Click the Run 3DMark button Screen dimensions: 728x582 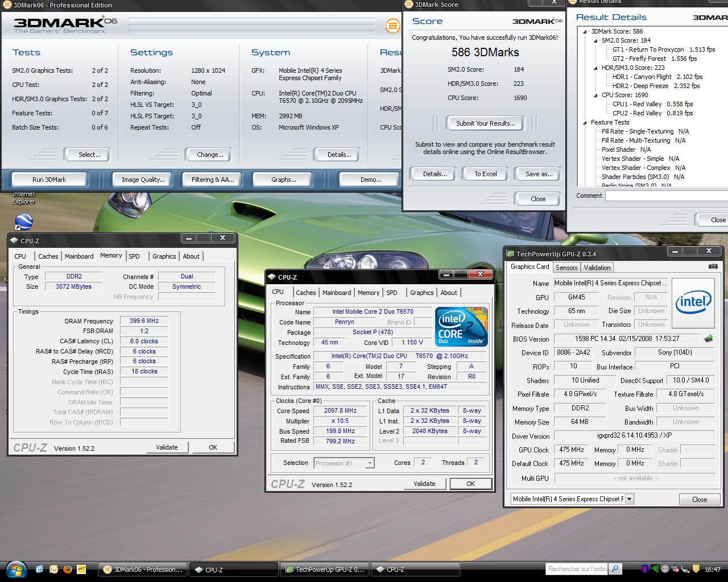pos(49,180)
